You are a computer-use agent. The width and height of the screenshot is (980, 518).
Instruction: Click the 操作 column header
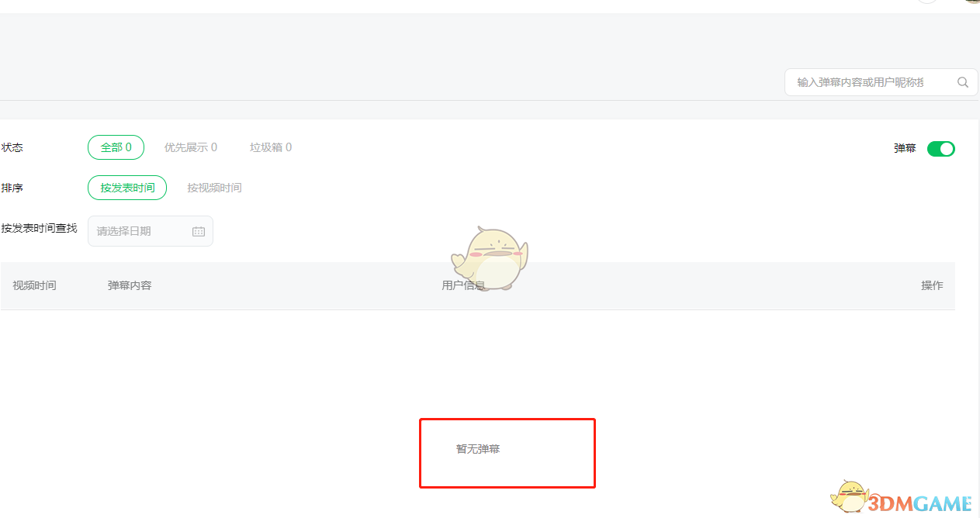coord(932,285)
